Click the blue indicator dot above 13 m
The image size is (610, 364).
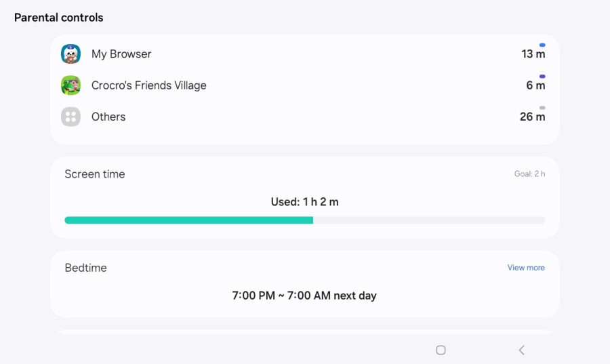click(x=542, y=45)
